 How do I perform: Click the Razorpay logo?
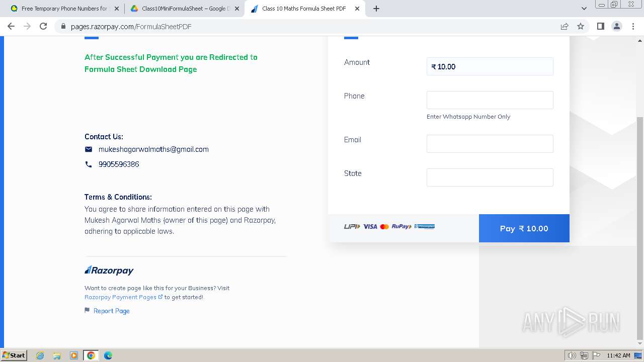[109, 270]
